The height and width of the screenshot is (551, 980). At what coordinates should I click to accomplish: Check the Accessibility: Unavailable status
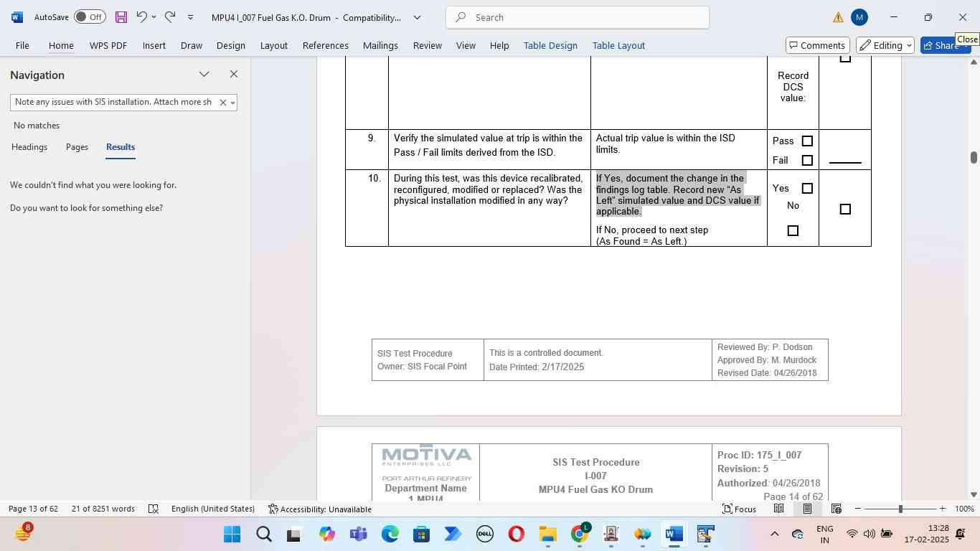[320, 509]
